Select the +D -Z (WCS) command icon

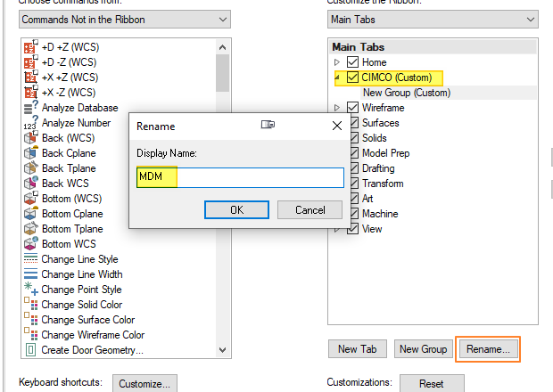coord(30,62)
